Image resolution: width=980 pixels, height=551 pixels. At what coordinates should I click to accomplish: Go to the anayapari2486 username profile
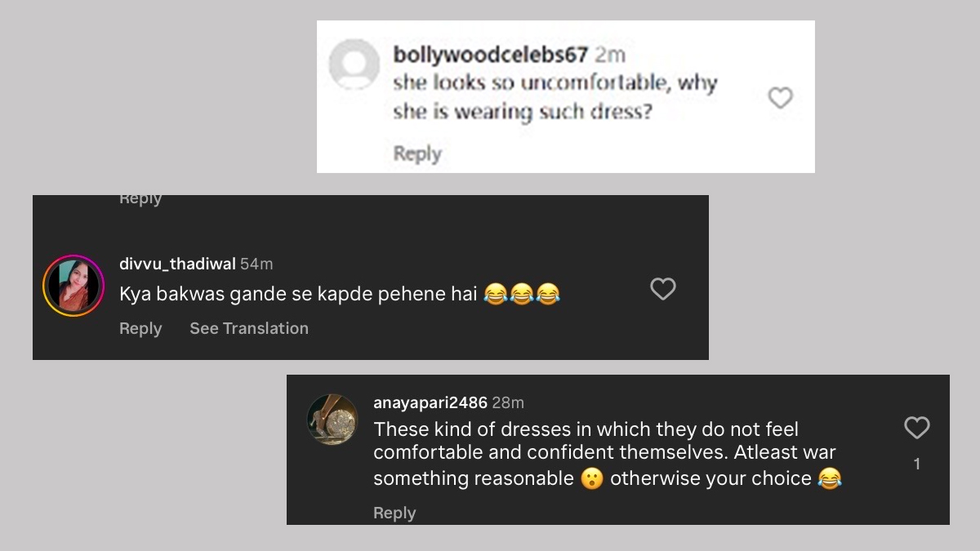430,402
